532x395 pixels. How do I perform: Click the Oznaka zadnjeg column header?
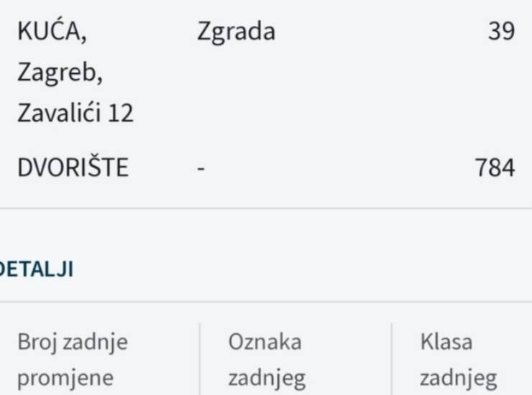pos(267,359)
